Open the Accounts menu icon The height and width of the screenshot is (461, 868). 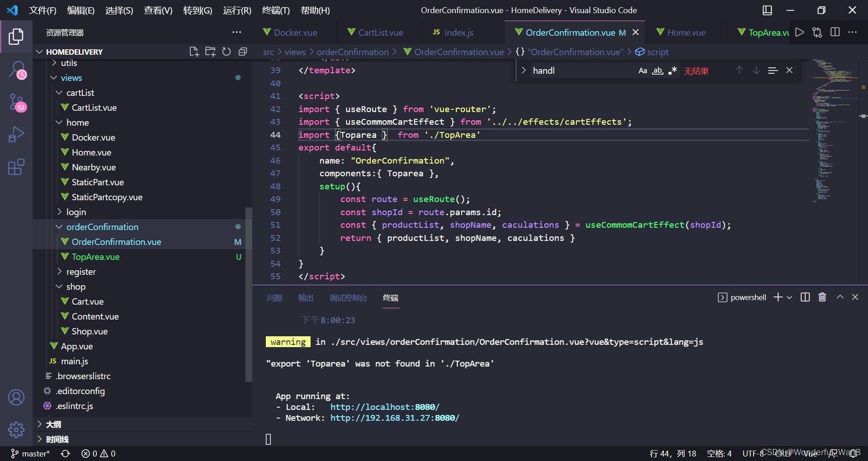(16, 397)
